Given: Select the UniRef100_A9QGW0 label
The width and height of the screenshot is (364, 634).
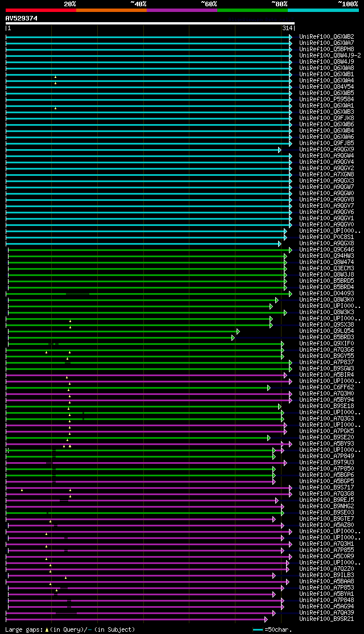Looking at the screenshot, I should 326,194.
